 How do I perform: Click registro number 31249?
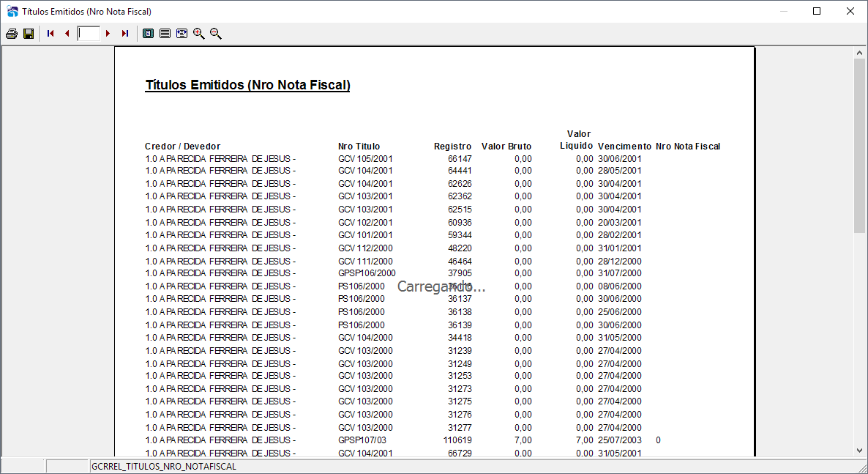pyautogui.click(x=460, y=363)
